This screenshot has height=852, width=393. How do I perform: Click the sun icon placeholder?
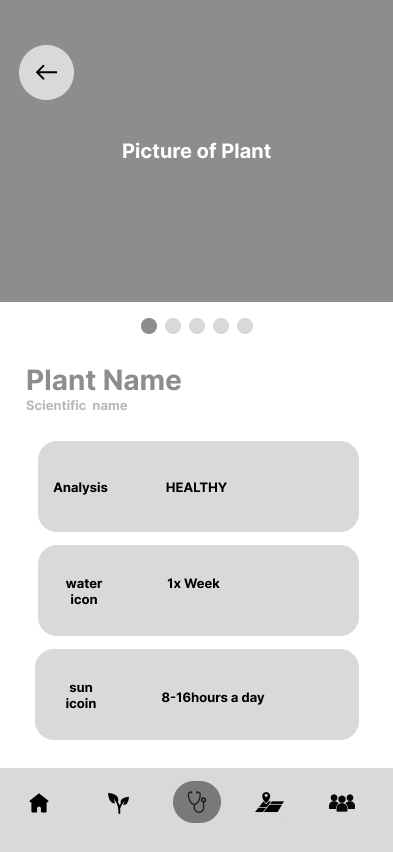point(81,696)
